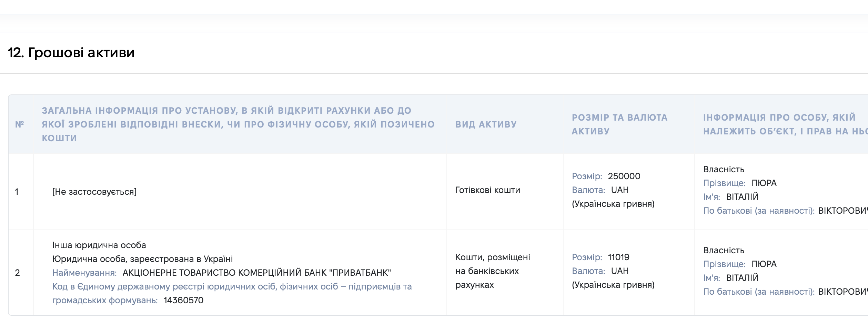Select row number 2 cell
Image resolution: width=868 pixels, height=335 pixels.
pyautogui.click(x=17, y=273)
